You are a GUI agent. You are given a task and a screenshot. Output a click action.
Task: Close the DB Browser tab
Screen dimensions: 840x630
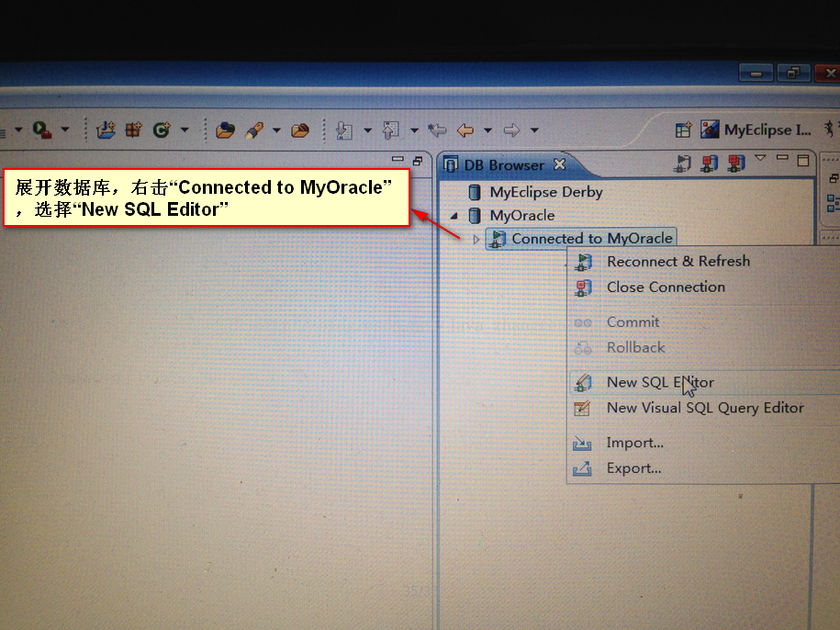tap(559, 164)
